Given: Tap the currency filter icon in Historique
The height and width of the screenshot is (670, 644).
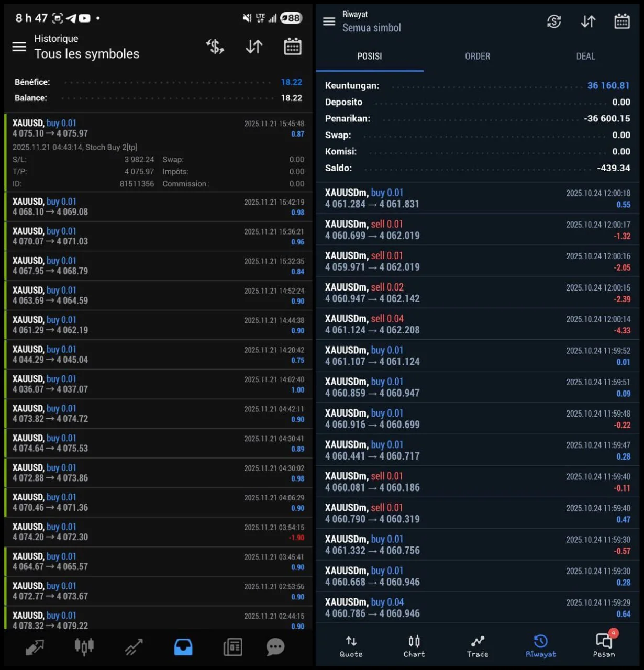Looking at the screenshot, I should (215, 47).
